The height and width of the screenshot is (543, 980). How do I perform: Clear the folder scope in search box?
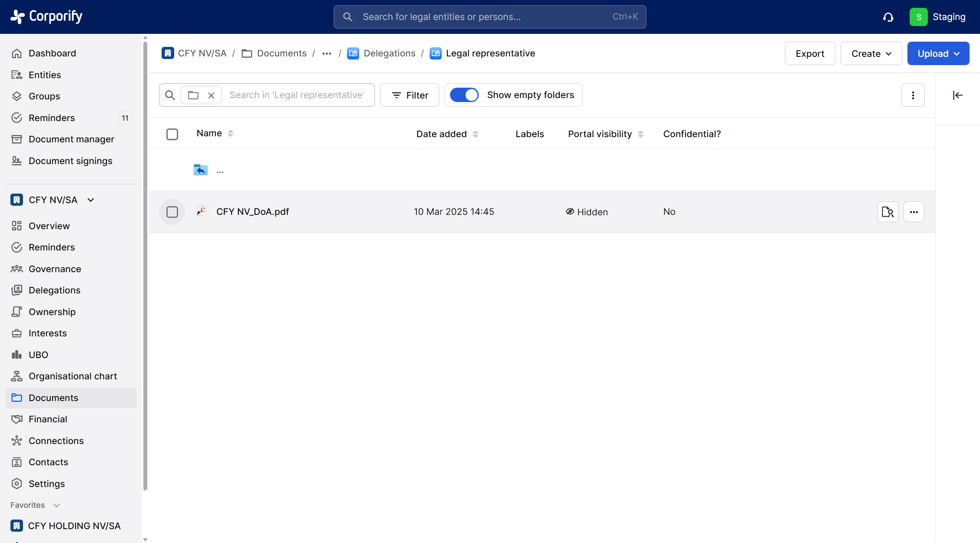211,95
